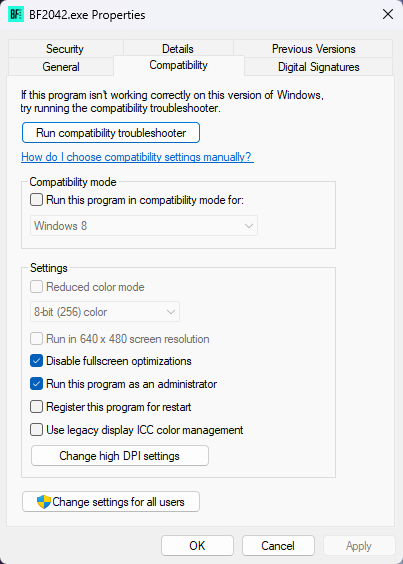The image size is (403, 564).
Task: Click the BF2042 app icon in title bar
Action: pos(16,15)
